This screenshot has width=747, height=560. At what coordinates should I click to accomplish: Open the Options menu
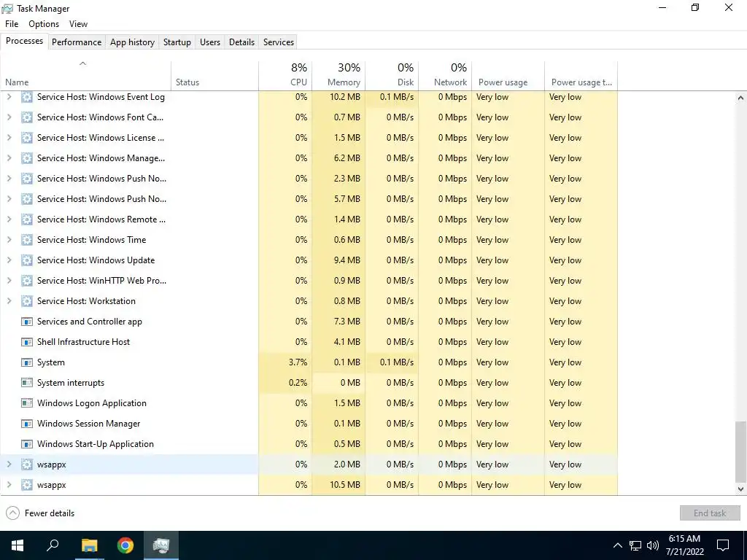pyautogui.click(x=44, y=24)
